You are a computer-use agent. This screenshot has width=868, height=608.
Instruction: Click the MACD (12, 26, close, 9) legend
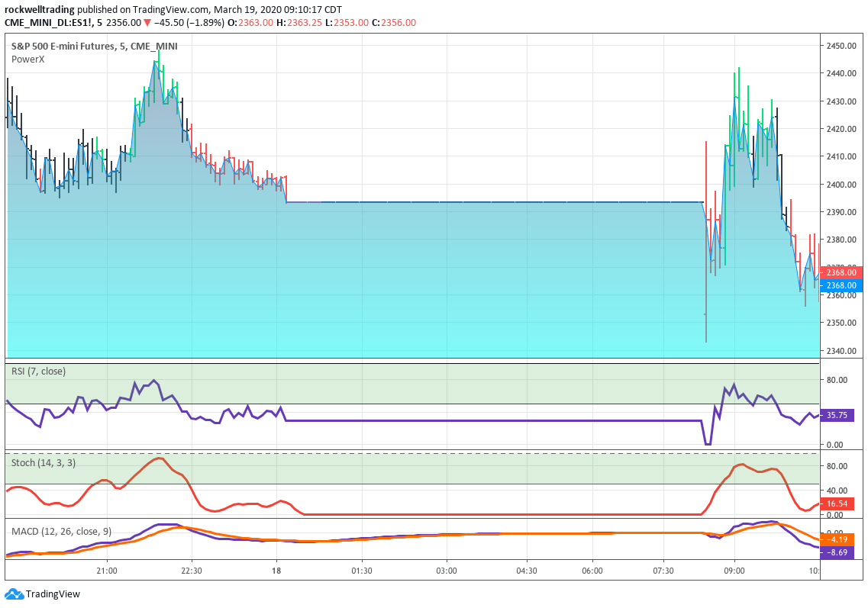[x=61, y=532]
